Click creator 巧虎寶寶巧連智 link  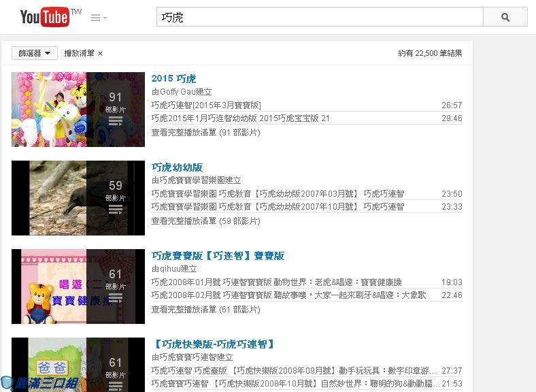point(188,357)
